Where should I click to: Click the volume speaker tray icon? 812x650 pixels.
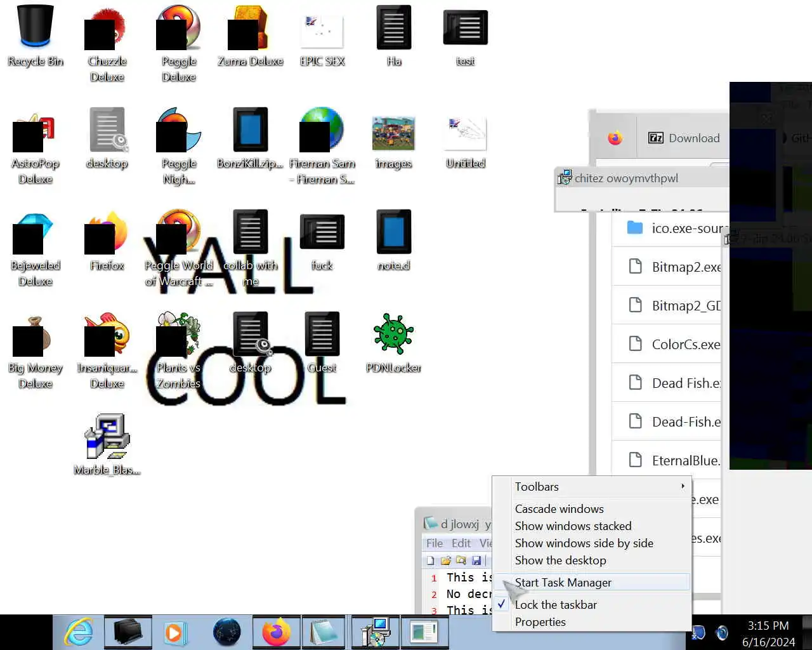[x=721, y=632]
